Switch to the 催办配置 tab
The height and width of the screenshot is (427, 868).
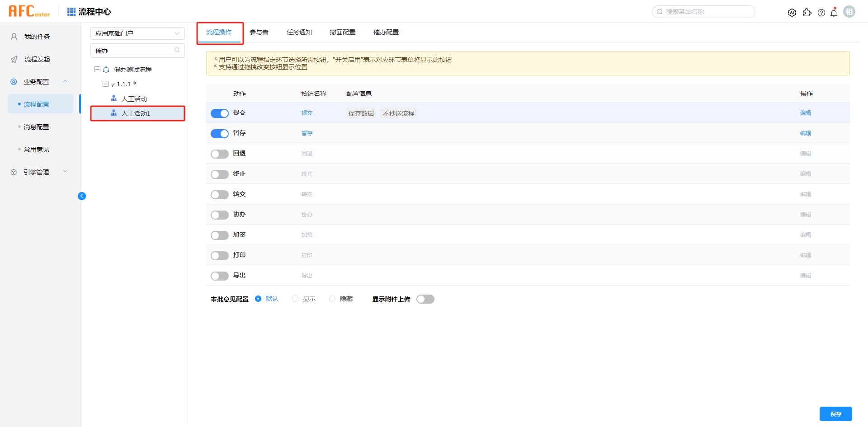tap(386, 32)
